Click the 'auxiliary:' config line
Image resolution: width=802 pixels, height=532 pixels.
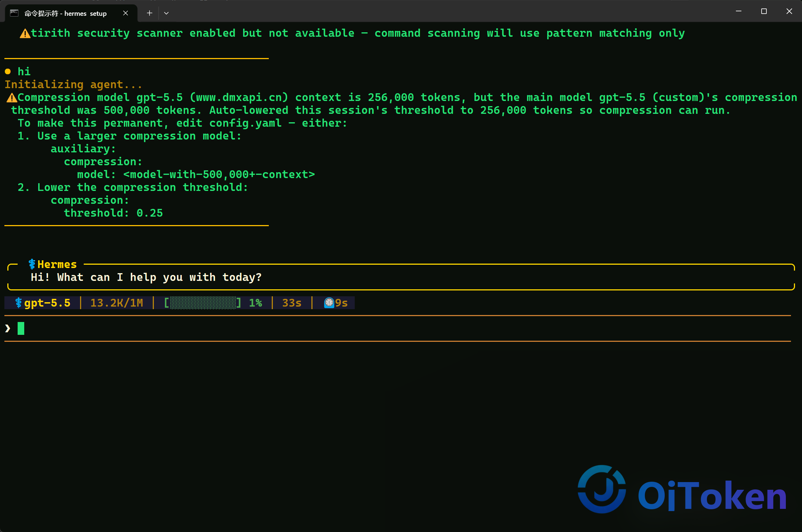coord(83,149)
